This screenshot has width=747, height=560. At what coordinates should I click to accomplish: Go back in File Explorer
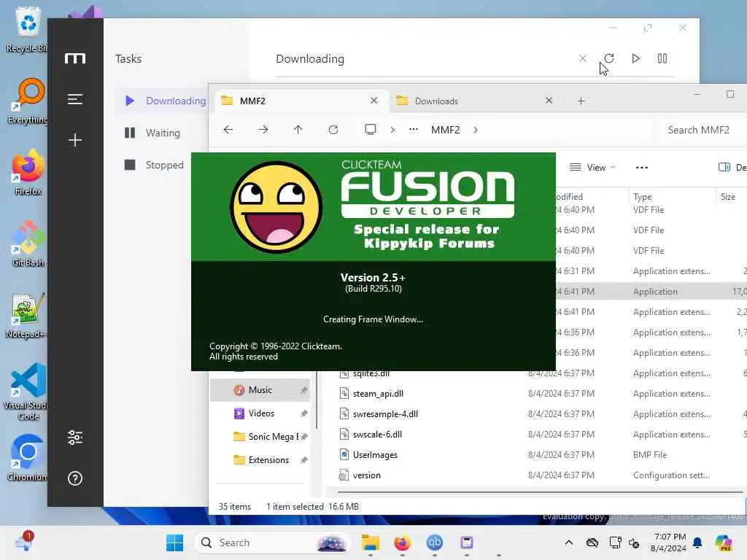click(228, 130)
